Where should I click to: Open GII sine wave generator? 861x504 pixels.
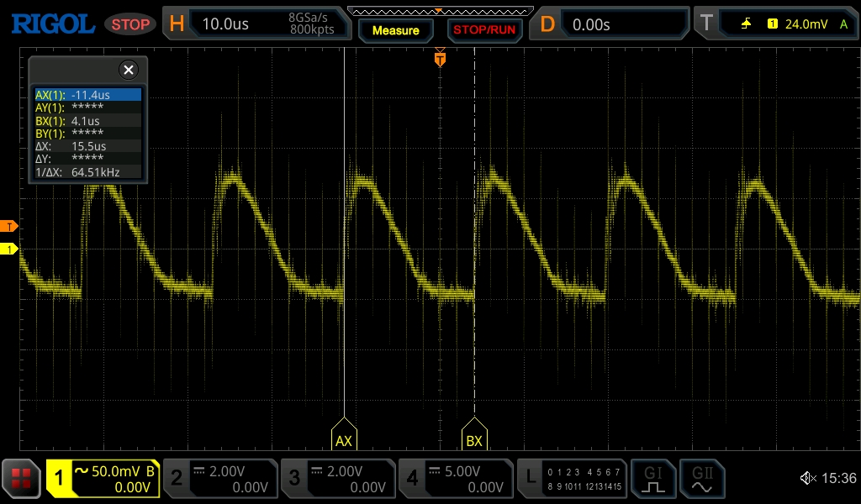(702, 479)
